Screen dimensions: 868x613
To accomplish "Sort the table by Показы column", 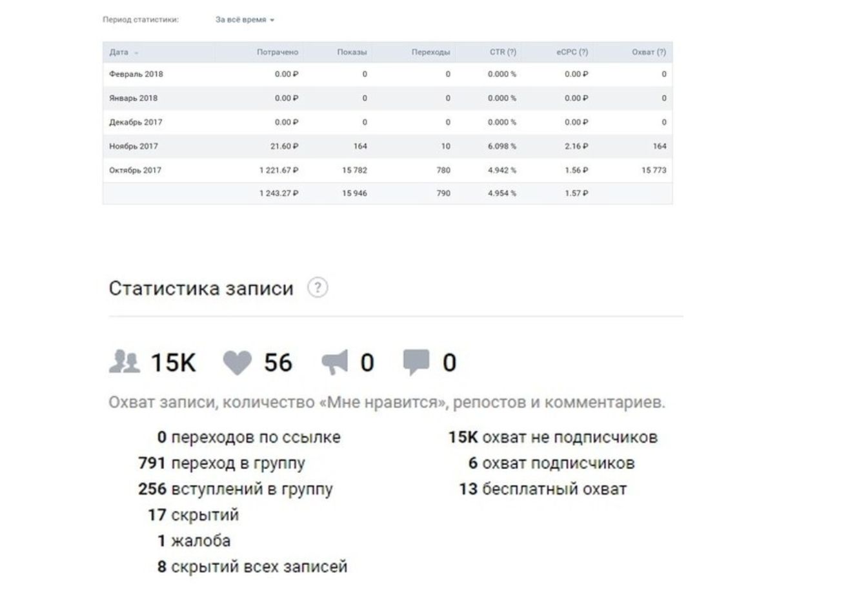I will coord(352,52).
